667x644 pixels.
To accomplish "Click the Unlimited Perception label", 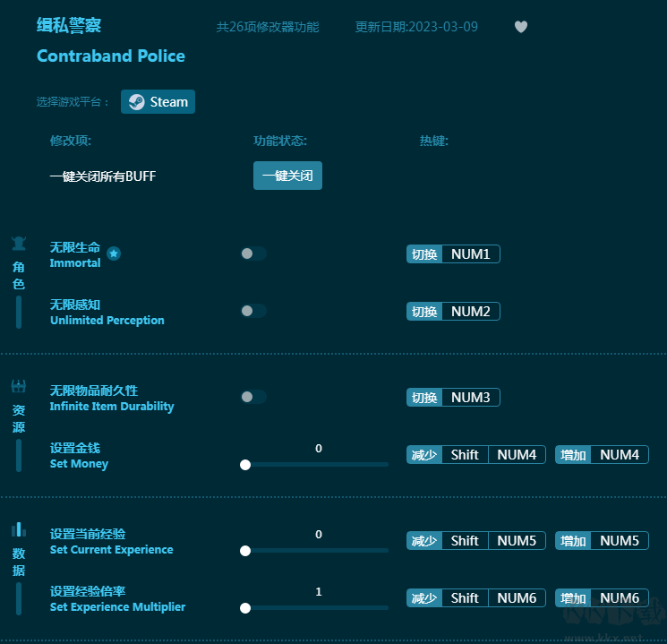I will (x=107, y=320).
